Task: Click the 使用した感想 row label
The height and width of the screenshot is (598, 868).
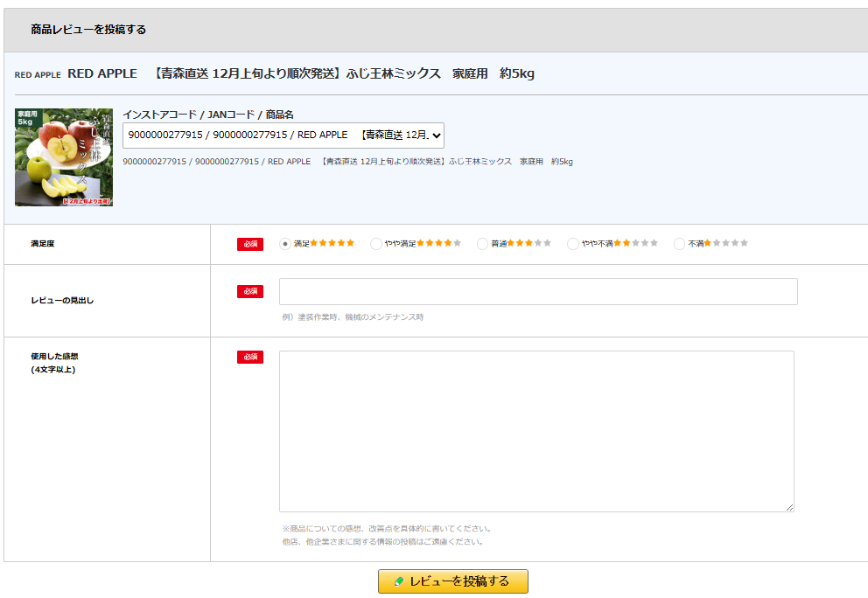Action: pyautogui.click(x=54, y=356)
